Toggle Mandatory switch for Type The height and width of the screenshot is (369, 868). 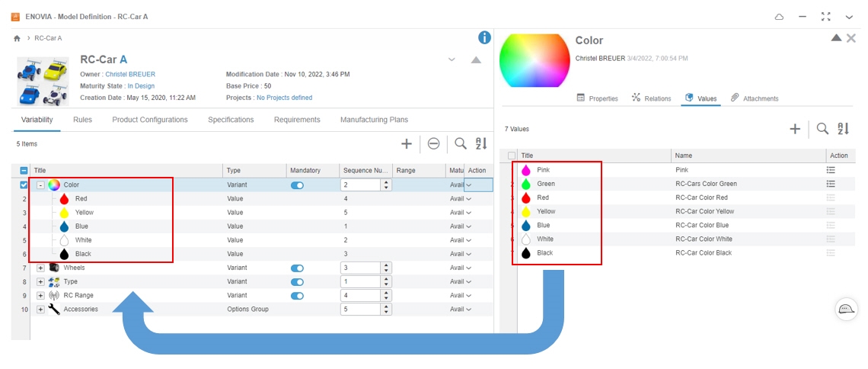(x=297, y=282)
